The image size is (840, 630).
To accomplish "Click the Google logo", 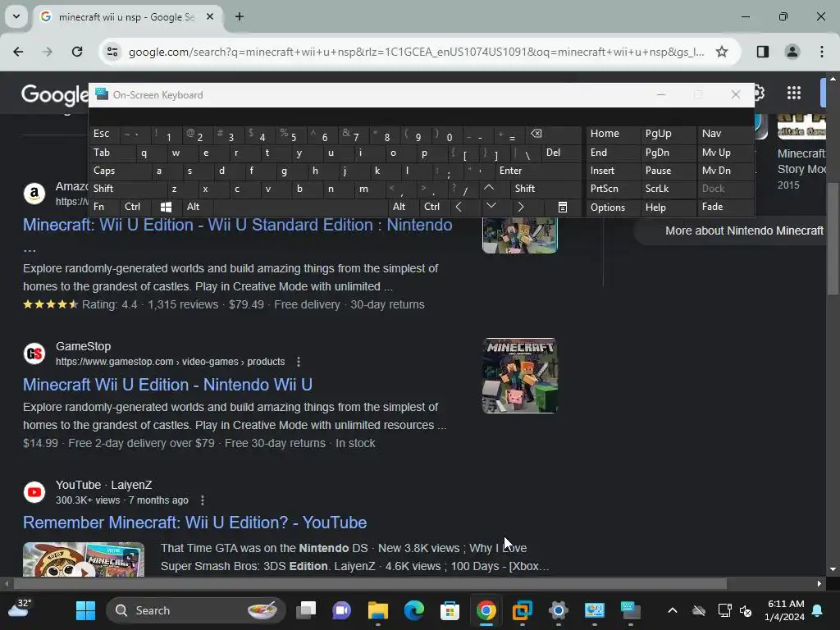I will tap(55, 94).
